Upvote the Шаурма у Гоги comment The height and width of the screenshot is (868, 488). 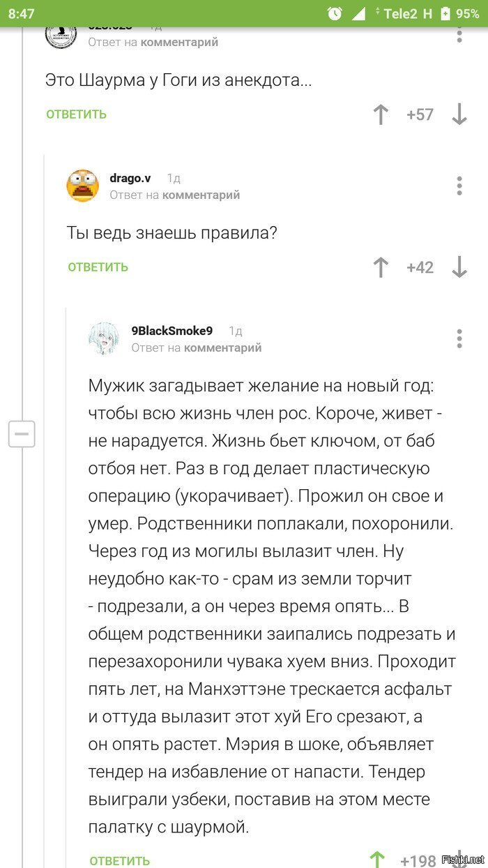coord(381,114)
